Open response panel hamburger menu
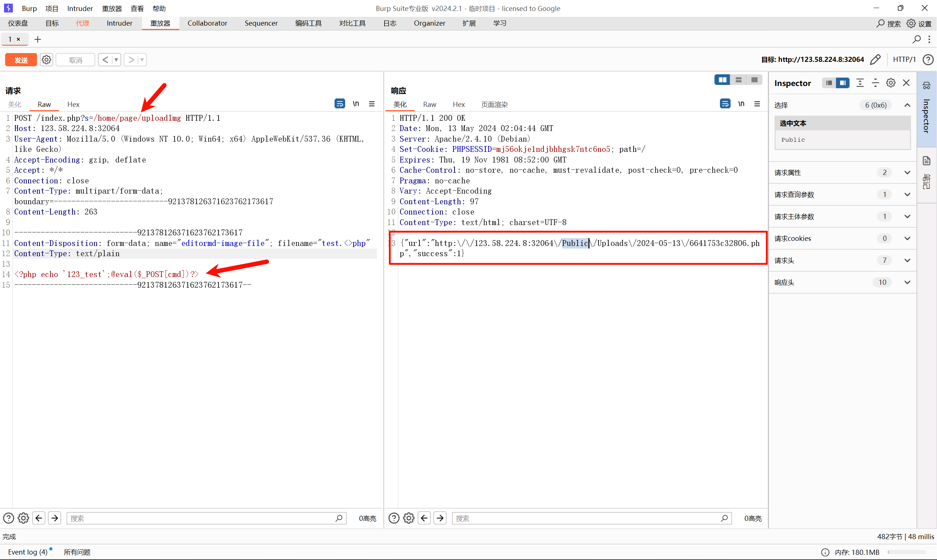The height and width of the screenshot is (560, 937). coord(757,104)
